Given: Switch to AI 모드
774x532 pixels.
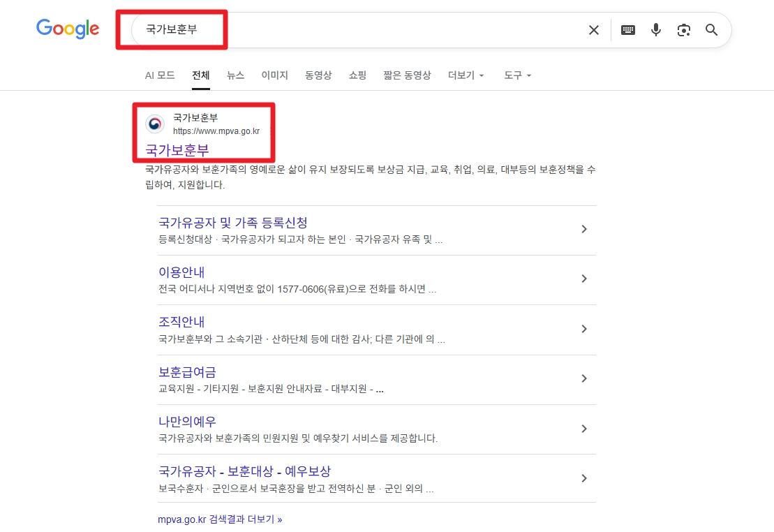Looking at the screenshot, I should tap(160, 75).
